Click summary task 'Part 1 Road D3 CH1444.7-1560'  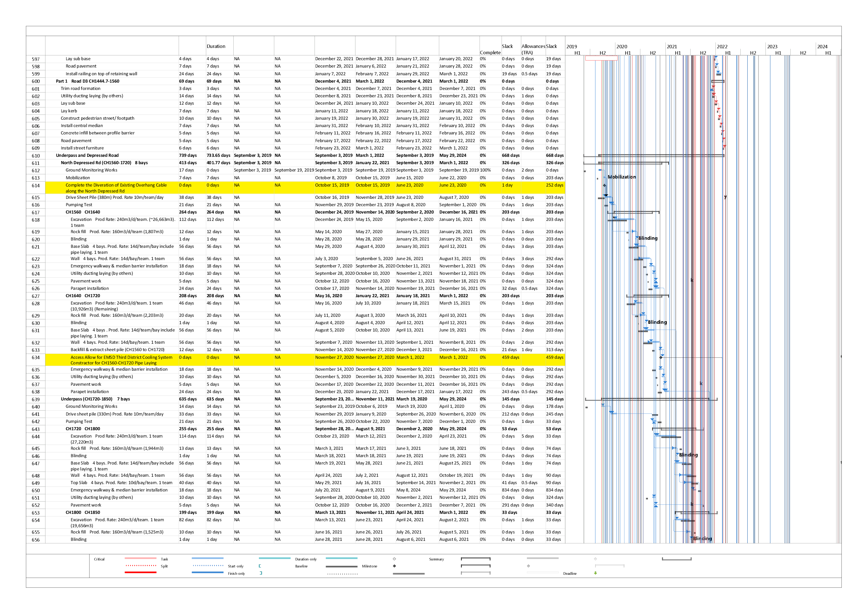(x=87, y=81)
